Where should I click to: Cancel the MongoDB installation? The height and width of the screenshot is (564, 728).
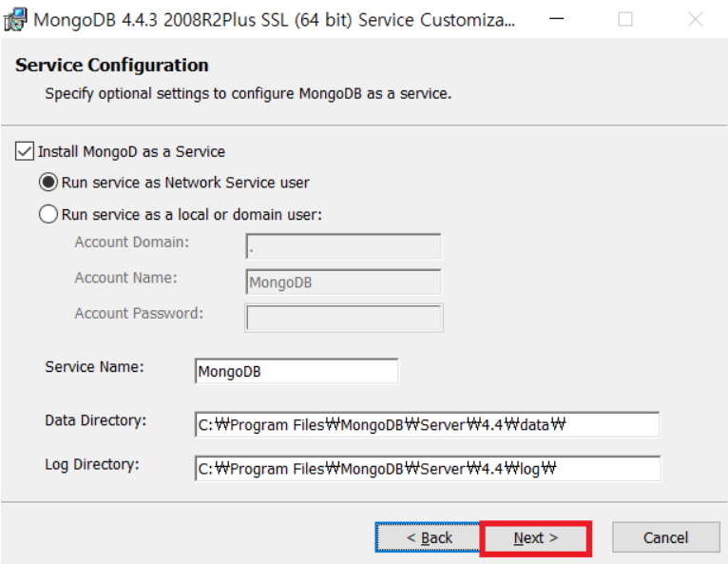[666, 537]
